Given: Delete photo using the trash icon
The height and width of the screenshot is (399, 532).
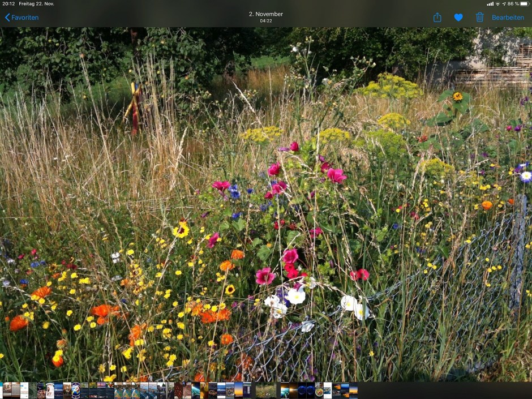Looking at the screenshot, I should 480,18.
